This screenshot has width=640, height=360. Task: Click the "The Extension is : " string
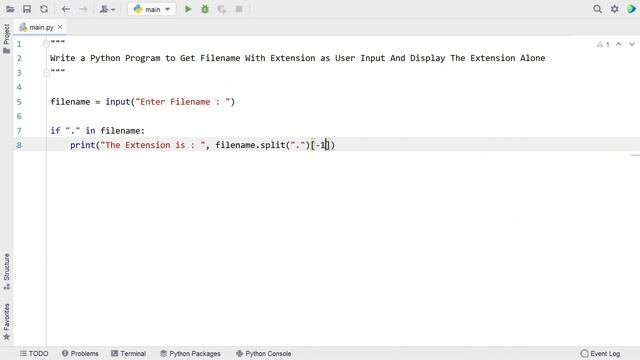[153, 145]
